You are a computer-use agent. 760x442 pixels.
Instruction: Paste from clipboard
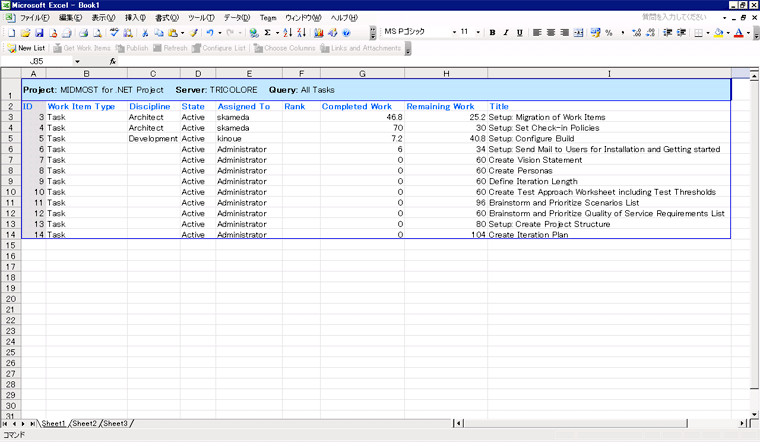pos(173,32)
